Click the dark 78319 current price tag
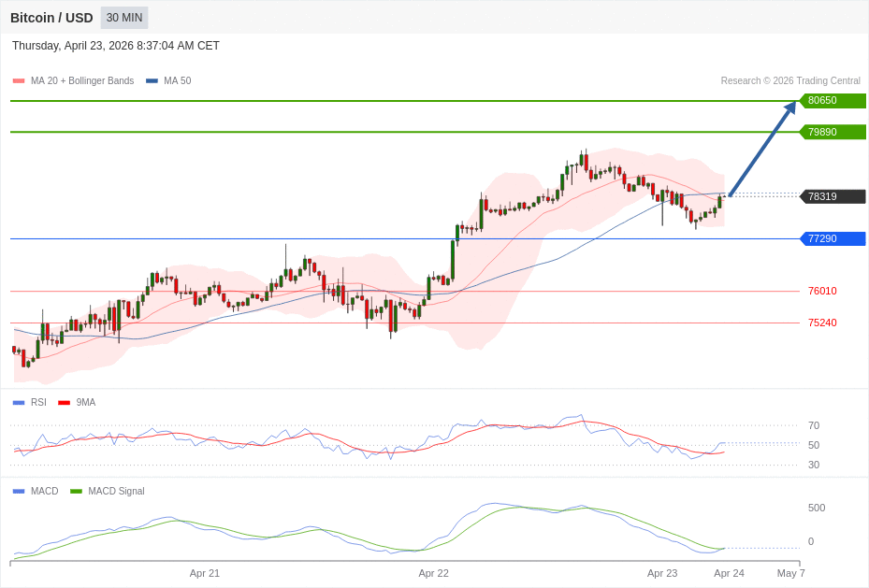The height and width of the screenshot is (588, 869). coord(832,196)
